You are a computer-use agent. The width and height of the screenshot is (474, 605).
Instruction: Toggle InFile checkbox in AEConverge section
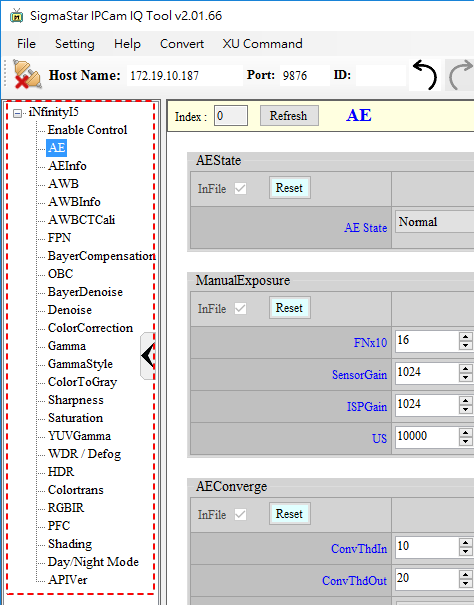coord(240,514)
